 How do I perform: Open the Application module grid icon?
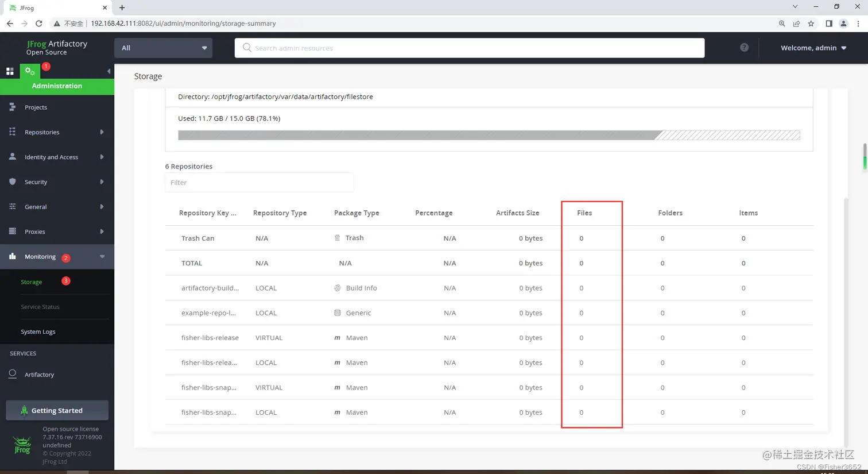[x=10, y=71]
